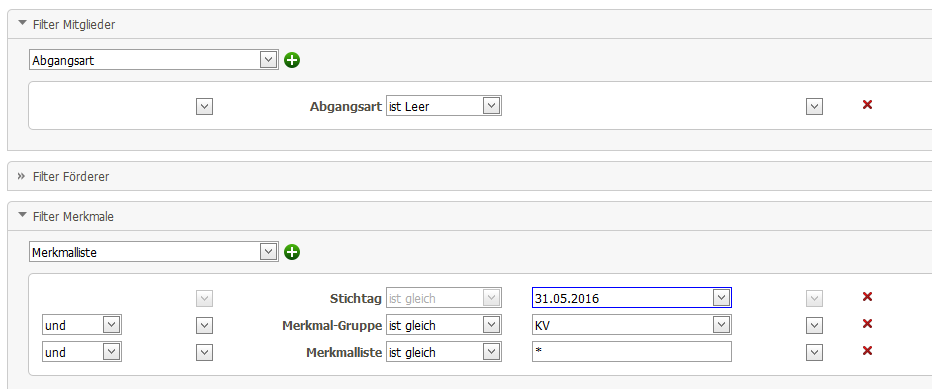Click the Merkmalliste value field containing asterisk
This screenshot has width=932, height=389.
pyautogui.click(x=631, y=352)
